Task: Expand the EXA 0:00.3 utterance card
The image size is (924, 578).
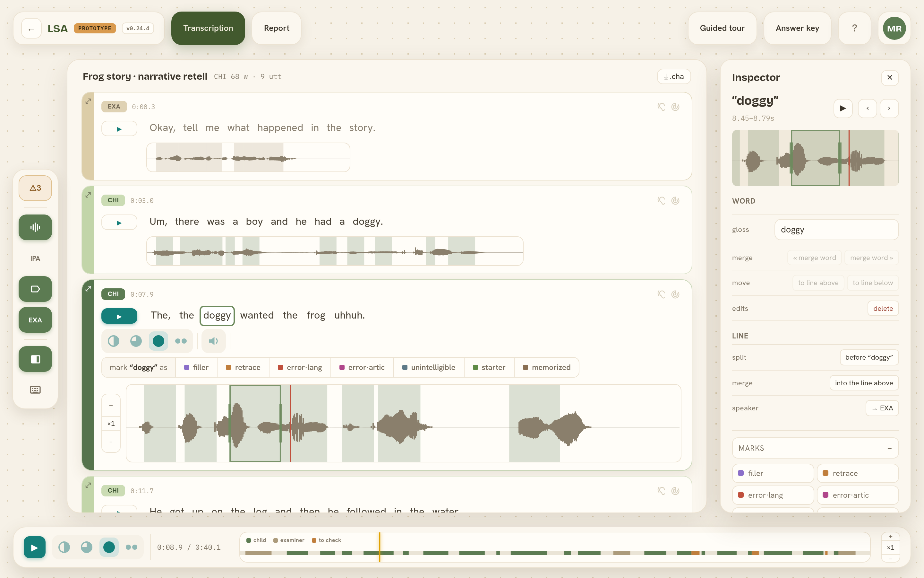Action: point(88,101)
